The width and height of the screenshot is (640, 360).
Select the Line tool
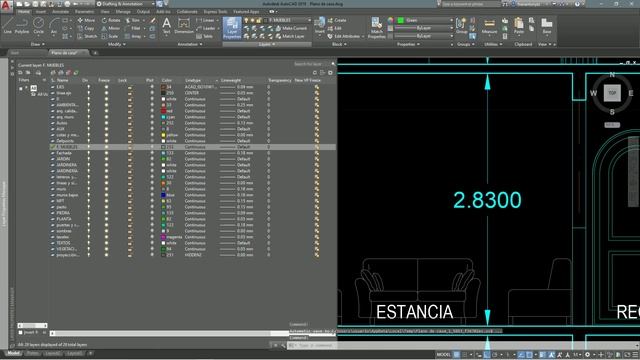point(7,26)
